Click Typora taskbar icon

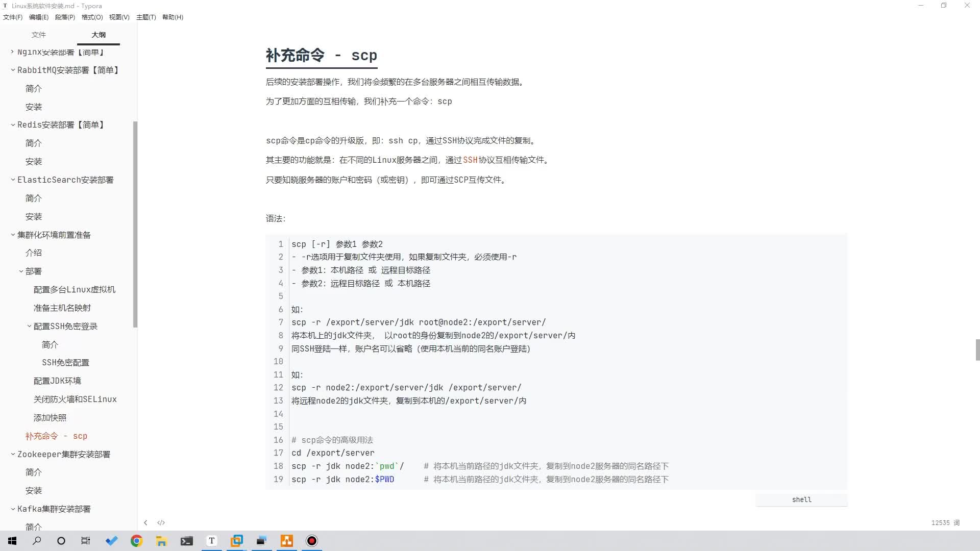[211, 541]
